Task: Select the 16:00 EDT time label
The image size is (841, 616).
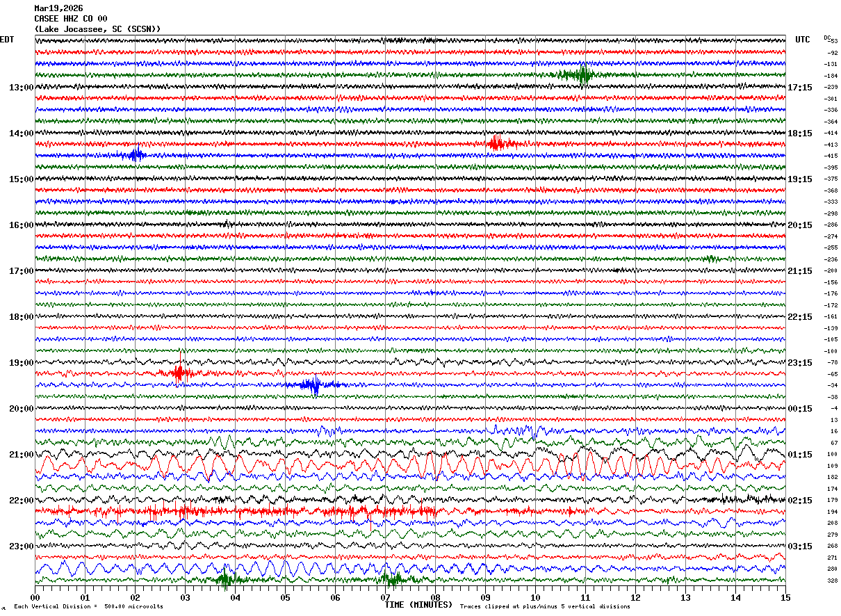Action: point(22,225)
